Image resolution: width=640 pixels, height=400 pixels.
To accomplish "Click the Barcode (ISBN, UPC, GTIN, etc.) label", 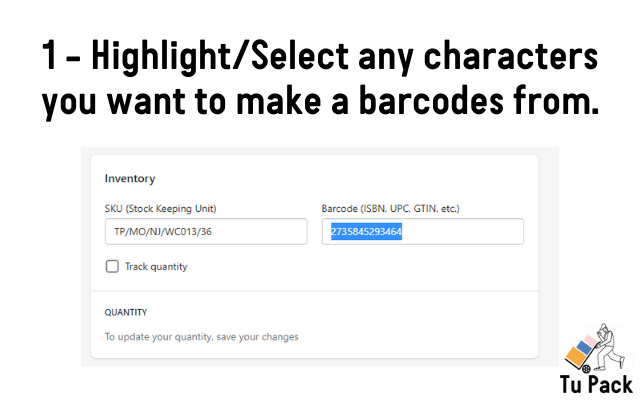I will coord(390,208).
